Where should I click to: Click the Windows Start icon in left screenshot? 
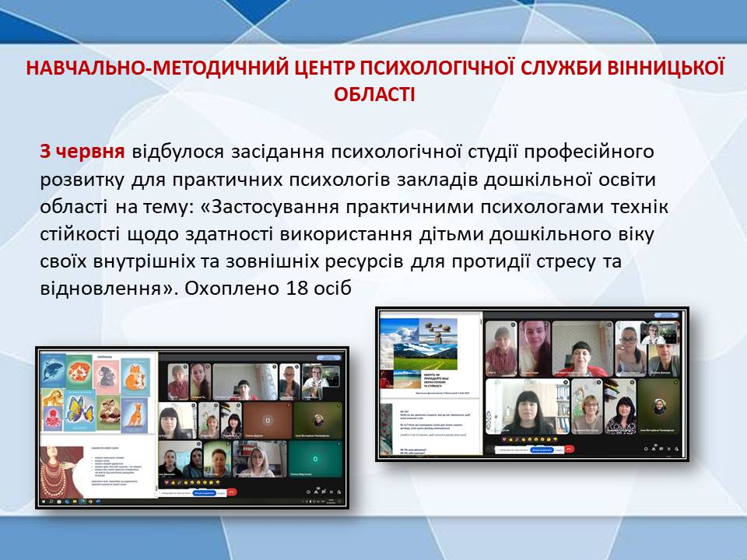tap(44, 502)
